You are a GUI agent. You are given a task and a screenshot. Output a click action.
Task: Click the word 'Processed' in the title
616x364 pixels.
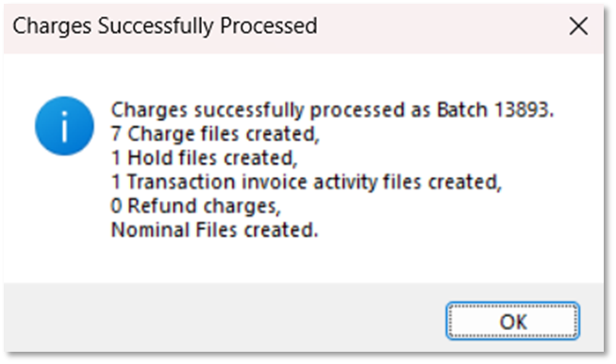(x=269, y=26)
